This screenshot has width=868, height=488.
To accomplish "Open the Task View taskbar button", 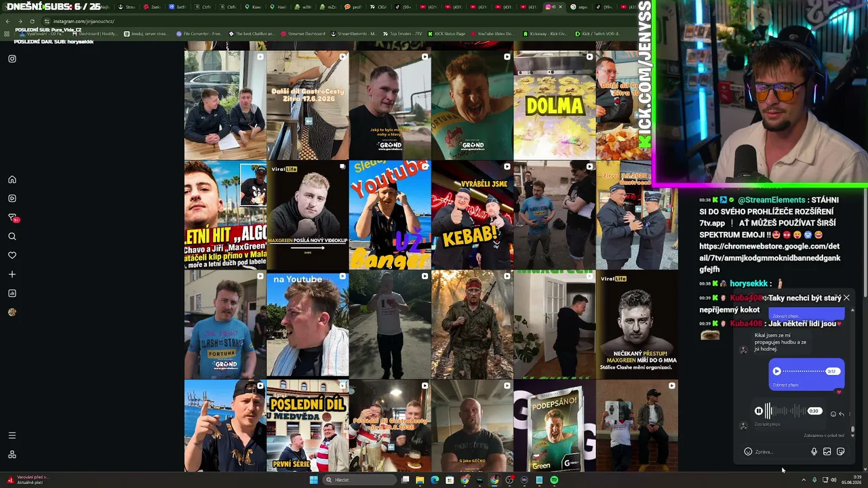I will pyautogui.click(x=405, y=480).
